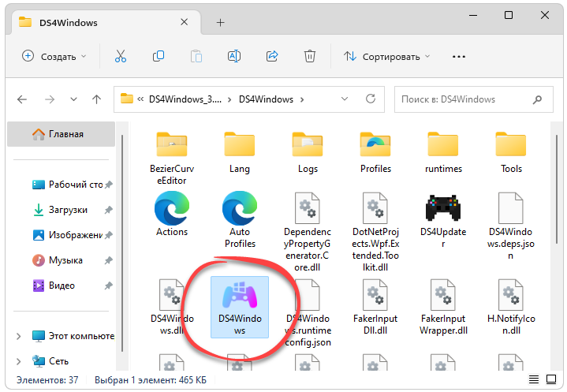Open recent locations chevron dropdown
Screen dimensions: 567x392
click(x=73, y=99)
